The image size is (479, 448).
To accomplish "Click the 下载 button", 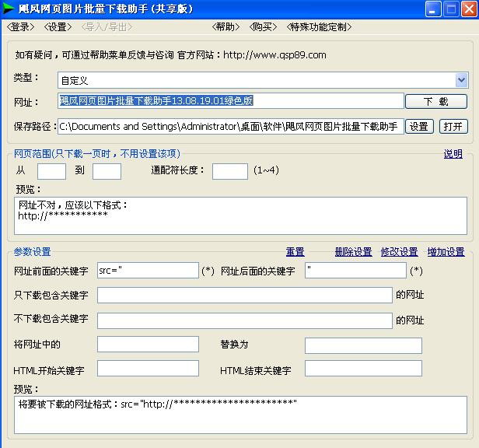I will click(x=435, y=102).
